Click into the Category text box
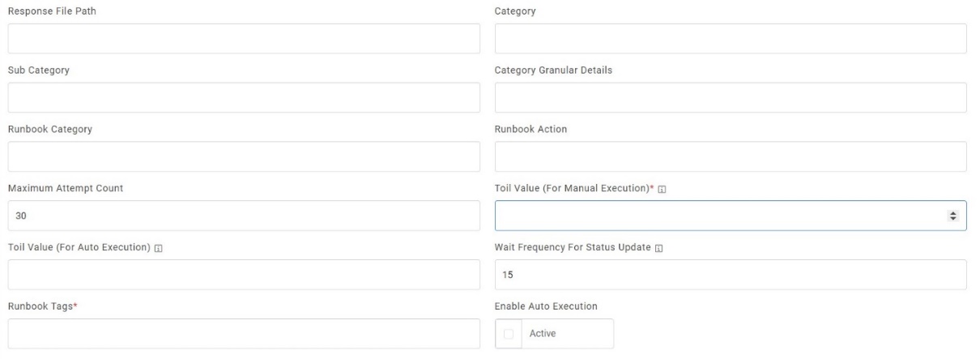 pos(731,39)
